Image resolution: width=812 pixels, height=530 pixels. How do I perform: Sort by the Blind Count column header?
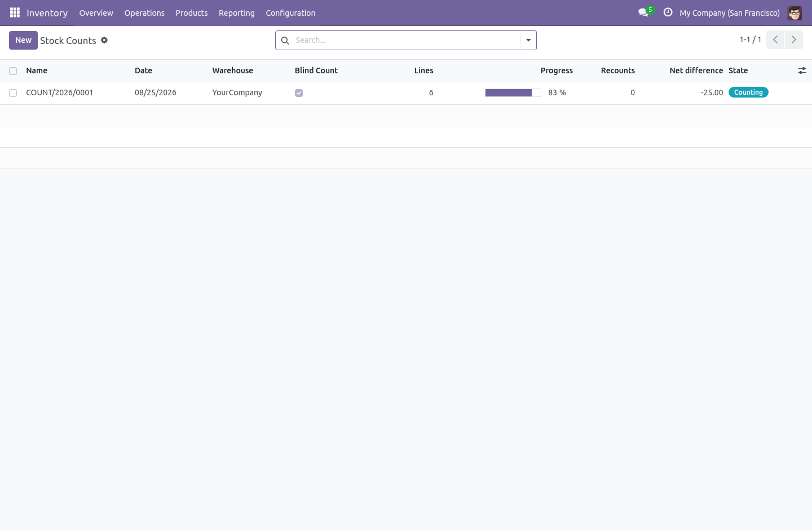[316, 70]
